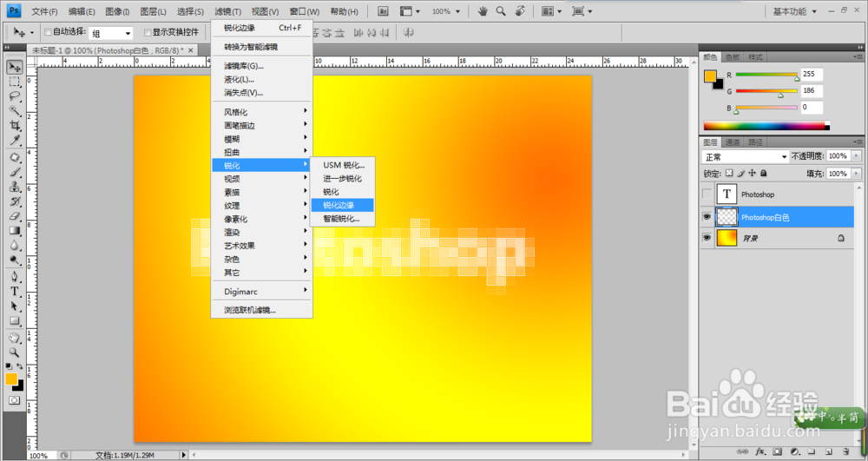Click the foreground color swatch in Color panel

coord(710,76)
